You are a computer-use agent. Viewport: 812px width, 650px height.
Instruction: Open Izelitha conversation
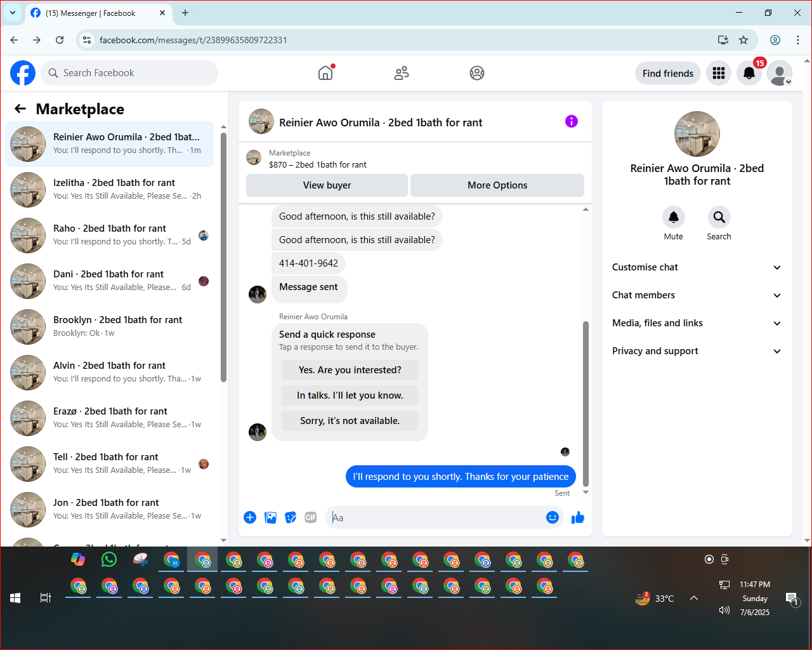[x=110, y=190]
